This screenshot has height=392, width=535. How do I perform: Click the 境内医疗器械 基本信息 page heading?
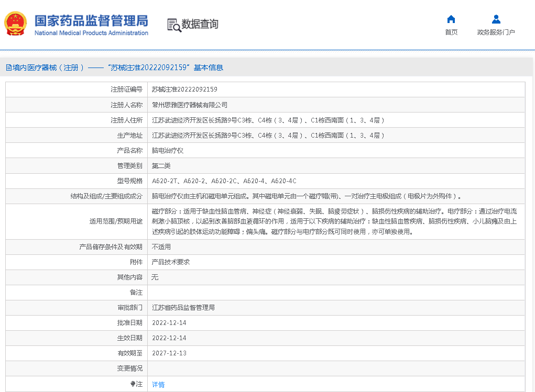tap(114, 68)
